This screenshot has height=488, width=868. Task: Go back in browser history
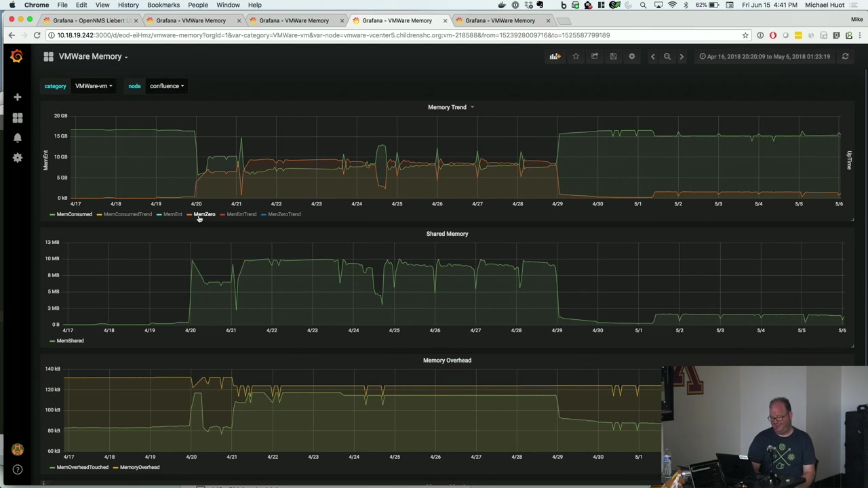coord(12,35)
